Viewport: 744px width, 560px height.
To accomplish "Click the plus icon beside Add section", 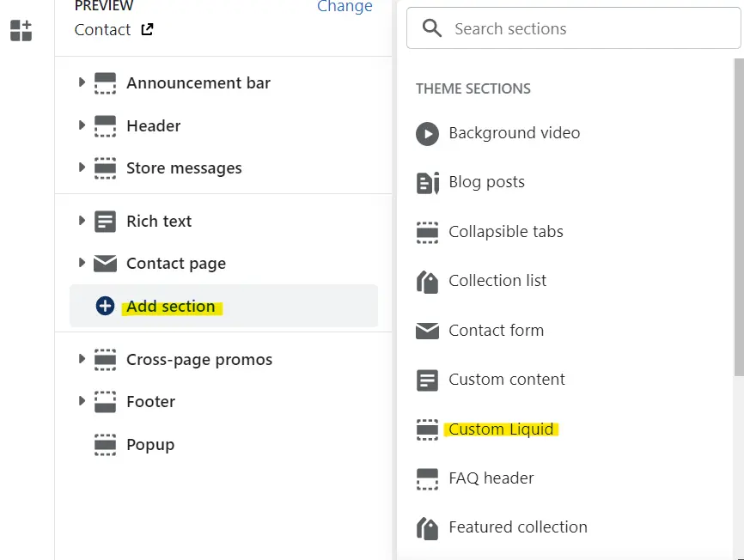I will pyautogui.click(x=105, y=307).
